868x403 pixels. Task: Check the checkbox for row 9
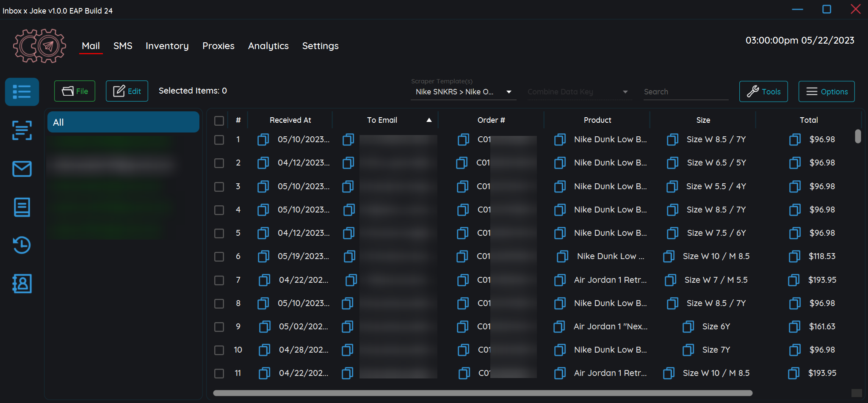coord(219,327)
